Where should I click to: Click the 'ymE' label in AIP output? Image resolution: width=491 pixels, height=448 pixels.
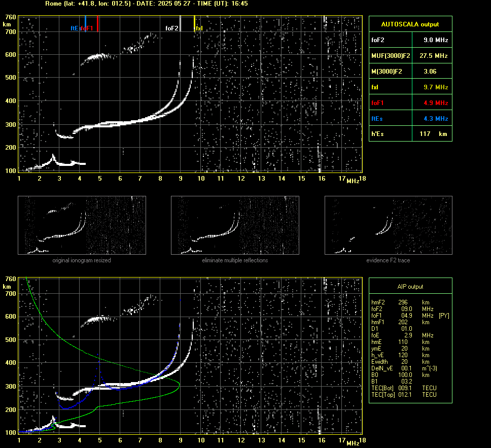[376, 349]
